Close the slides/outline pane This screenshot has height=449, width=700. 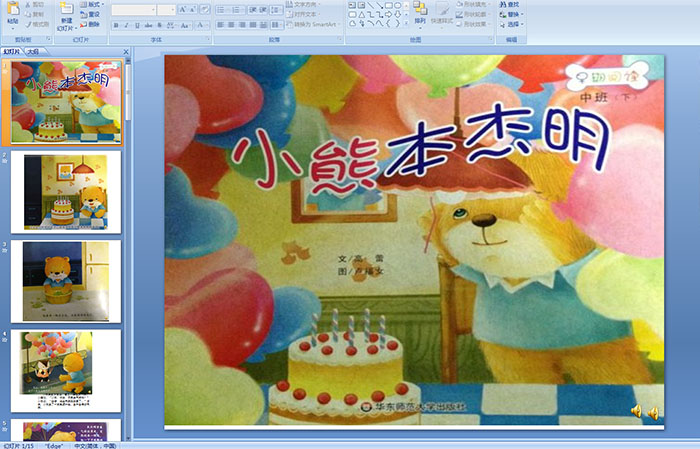tap(126, 52)
